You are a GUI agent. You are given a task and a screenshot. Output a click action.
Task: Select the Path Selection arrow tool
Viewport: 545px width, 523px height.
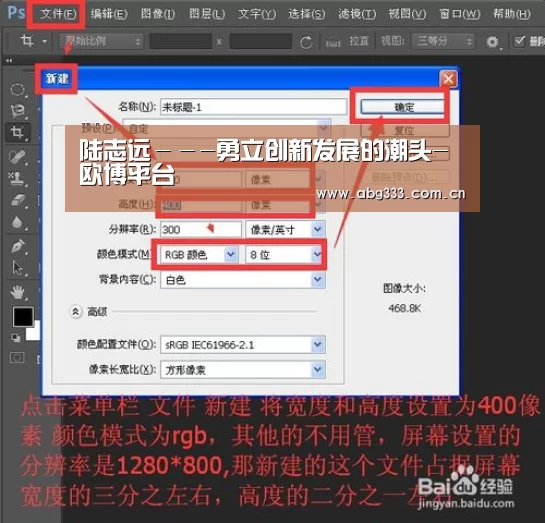coord(17,268)
